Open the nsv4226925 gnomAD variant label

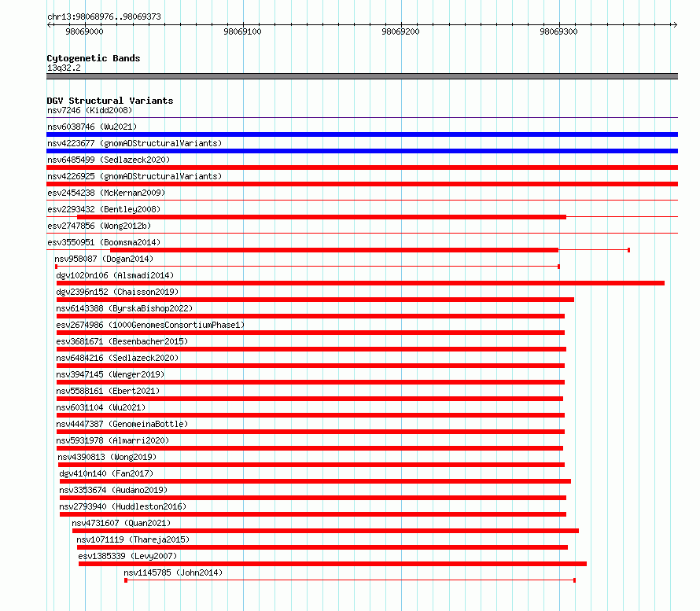pyautogui.click(x=134, y=176)
